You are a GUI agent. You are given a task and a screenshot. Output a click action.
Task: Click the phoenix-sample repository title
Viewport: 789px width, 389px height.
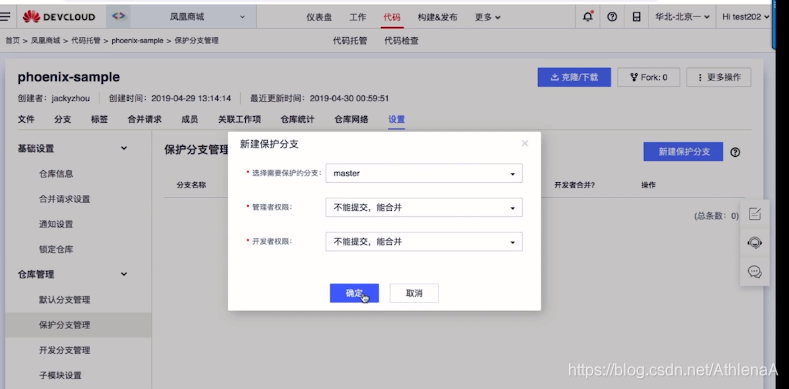point(68,77)
